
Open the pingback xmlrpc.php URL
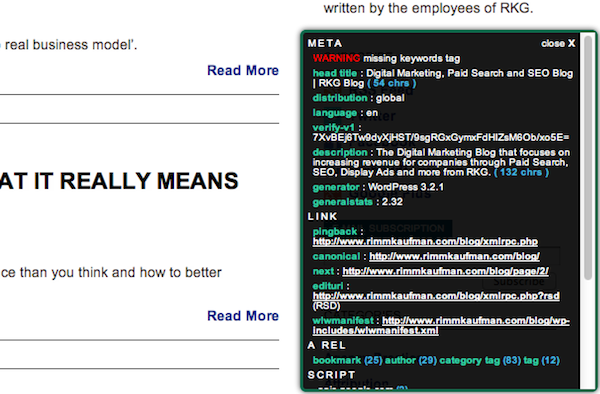point(425,241)
